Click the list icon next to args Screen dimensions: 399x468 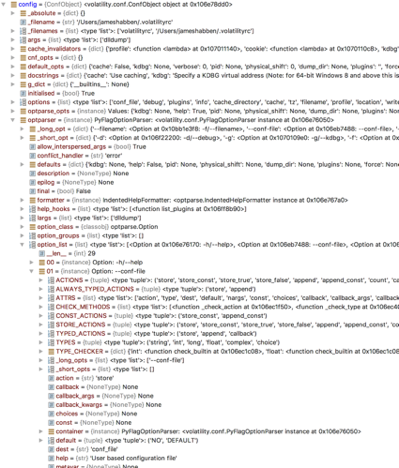click(x=23, y=40)
